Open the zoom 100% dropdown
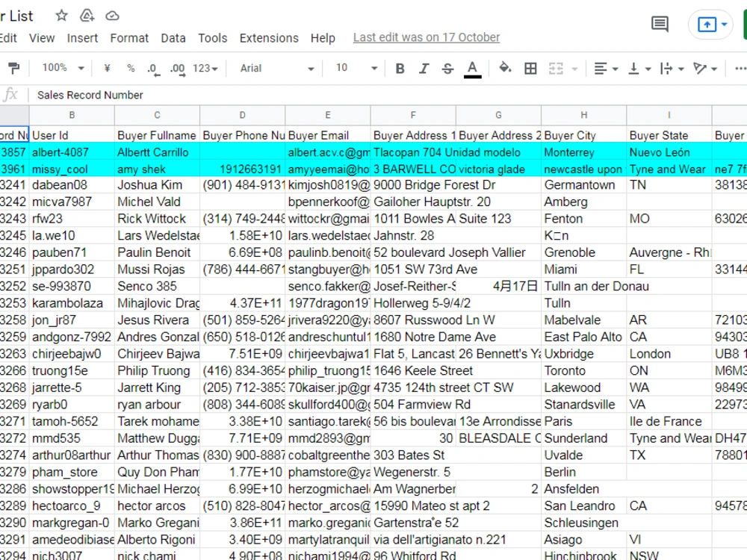747x560 pixels. [x=63, y=68]
